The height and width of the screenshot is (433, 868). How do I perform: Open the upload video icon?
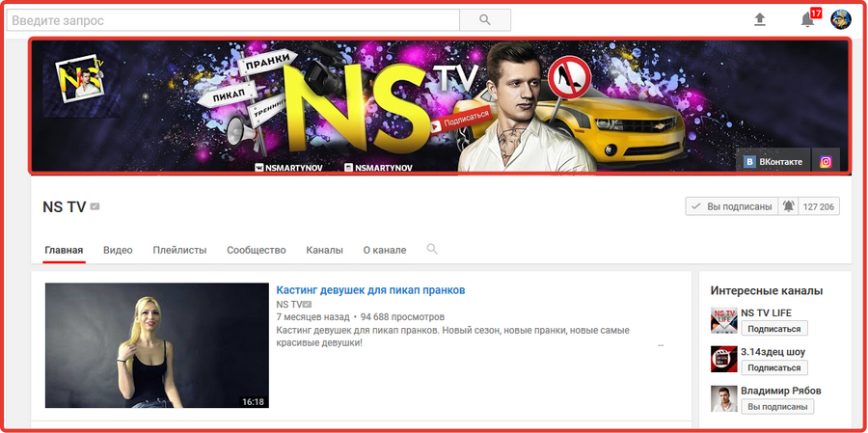tap(760, 20)
